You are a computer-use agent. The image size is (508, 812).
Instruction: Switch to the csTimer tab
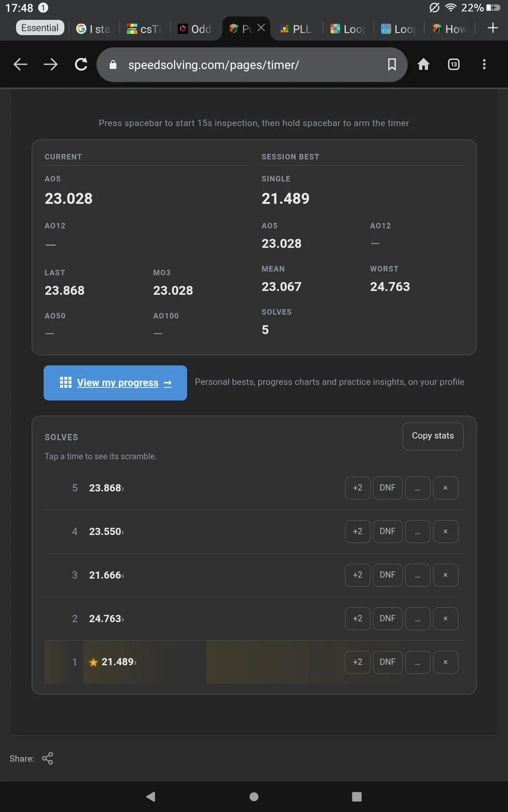[x=144, y=29]
